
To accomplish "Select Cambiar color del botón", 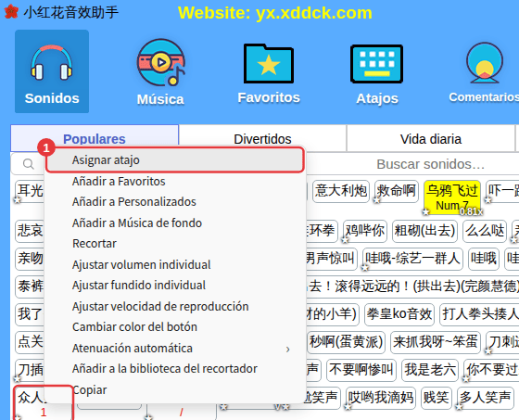I will (x=175, y=327).
